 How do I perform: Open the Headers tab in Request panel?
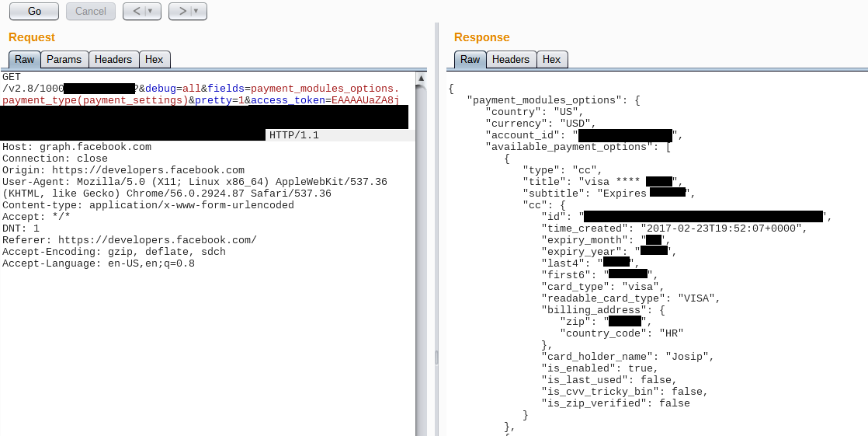tap(113, 59)
